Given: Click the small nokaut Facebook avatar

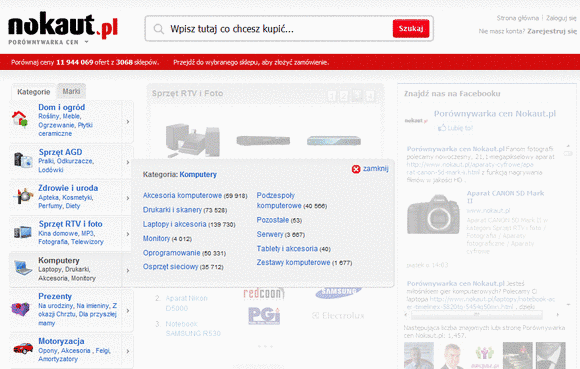Looking at the screenshot, I should click(416, 121).
